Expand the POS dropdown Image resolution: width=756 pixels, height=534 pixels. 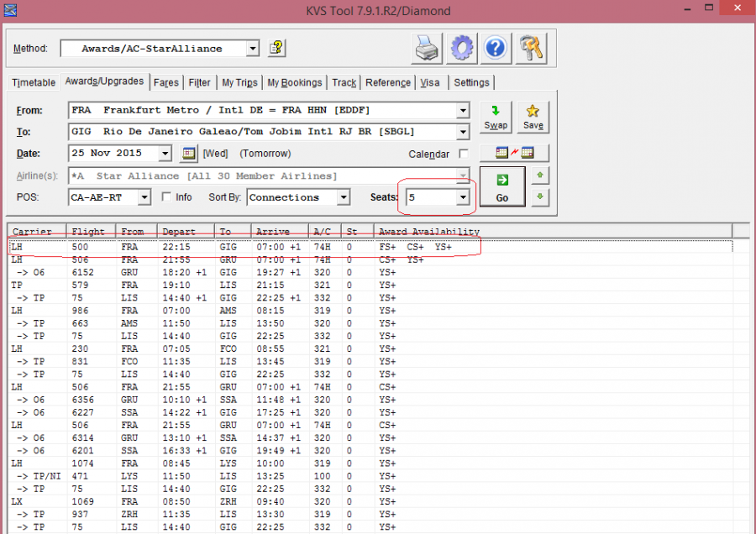[x=144, y=197]
